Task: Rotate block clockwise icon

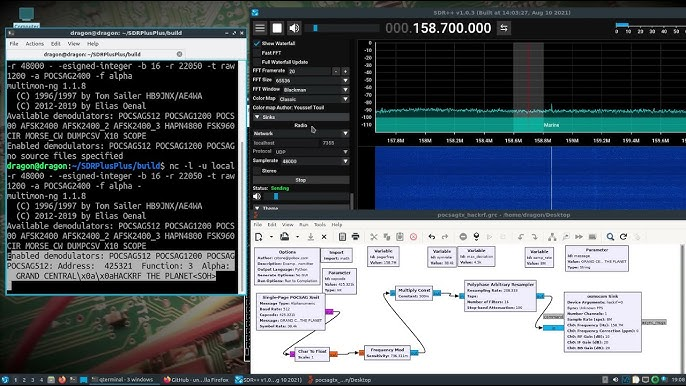Action: (535, 237)
